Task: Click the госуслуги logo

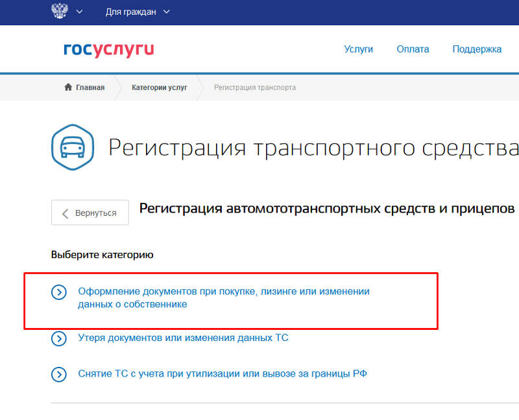Action: point(109,49)
